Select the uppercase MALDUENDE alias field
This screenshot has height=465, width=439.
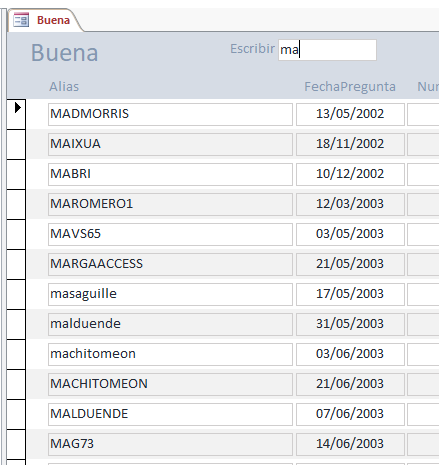(170, 414)
